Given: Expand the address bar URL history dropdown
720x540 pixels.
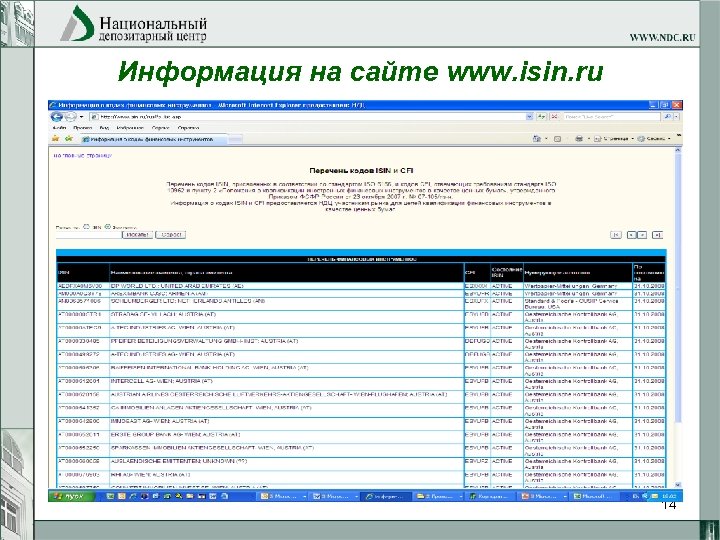Looking at the screenshot, I should [x=529, y=117].
